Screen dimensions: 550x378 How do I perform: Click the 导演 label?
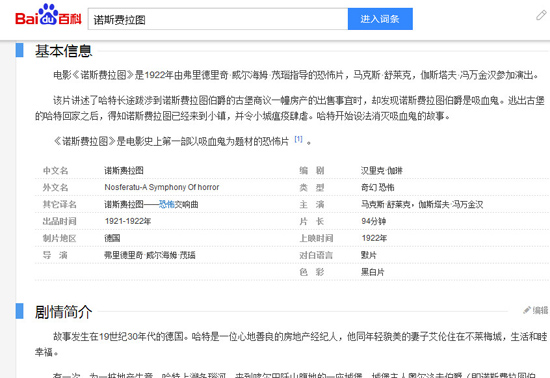[x=55, y=255]
